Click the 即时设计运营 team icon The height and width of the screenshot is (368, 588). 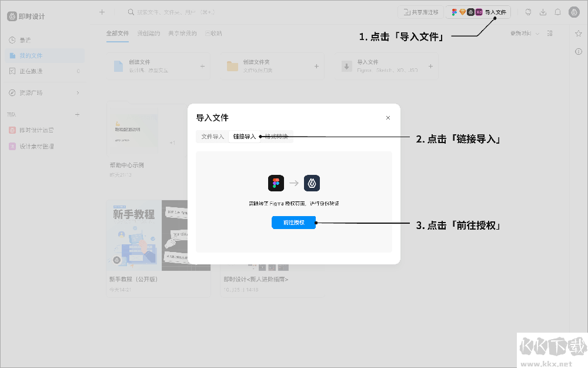point(13,130)
